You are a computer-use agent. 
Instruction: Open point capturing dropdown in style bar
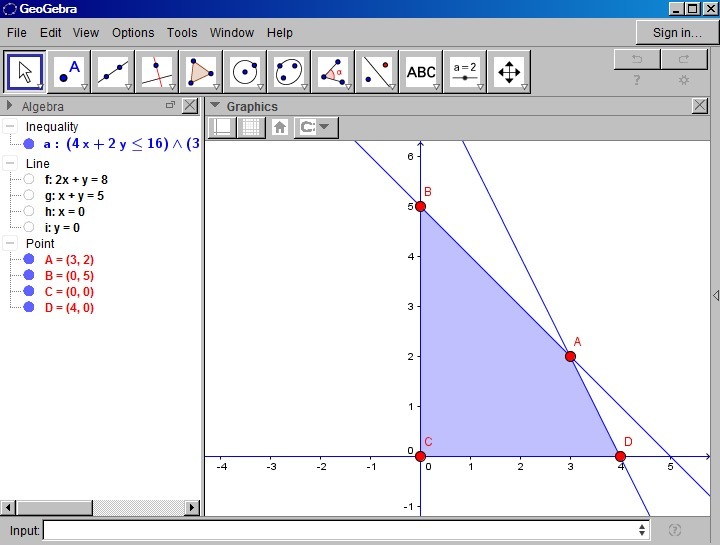click(316, 127)
